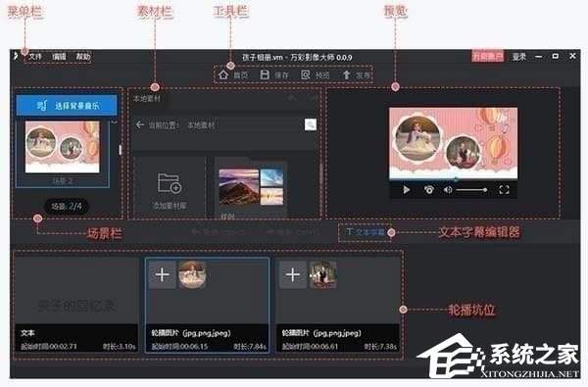Click the app logo icon in title bar
Viewport: 588px width, 387px height.
click(16, 56)
